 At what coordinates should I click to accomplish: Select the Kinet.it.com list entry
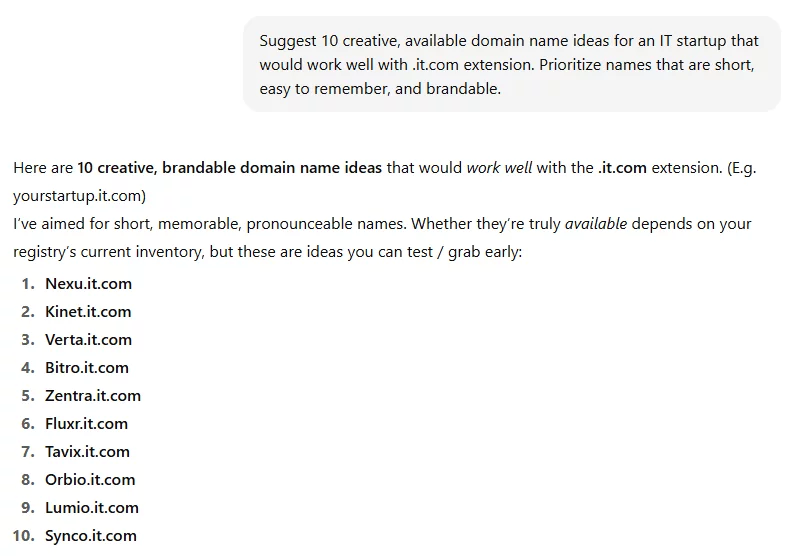(x=88, y=312)
